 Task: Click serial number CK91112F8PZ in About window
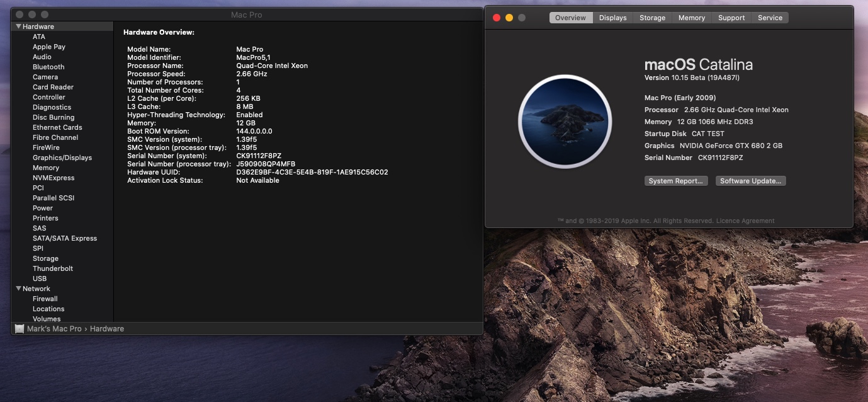click(x=721, y=158)
